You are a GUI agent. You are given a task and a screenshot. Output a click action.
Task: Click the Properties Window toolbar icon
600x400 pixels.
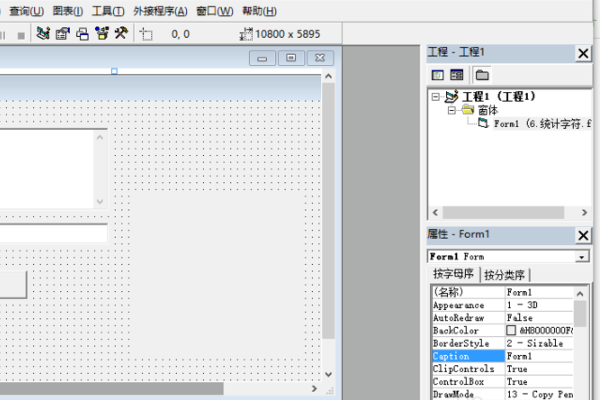coord(62,33)
